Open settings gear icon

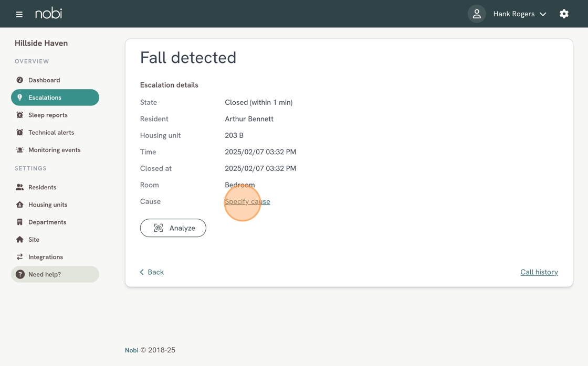564,14
